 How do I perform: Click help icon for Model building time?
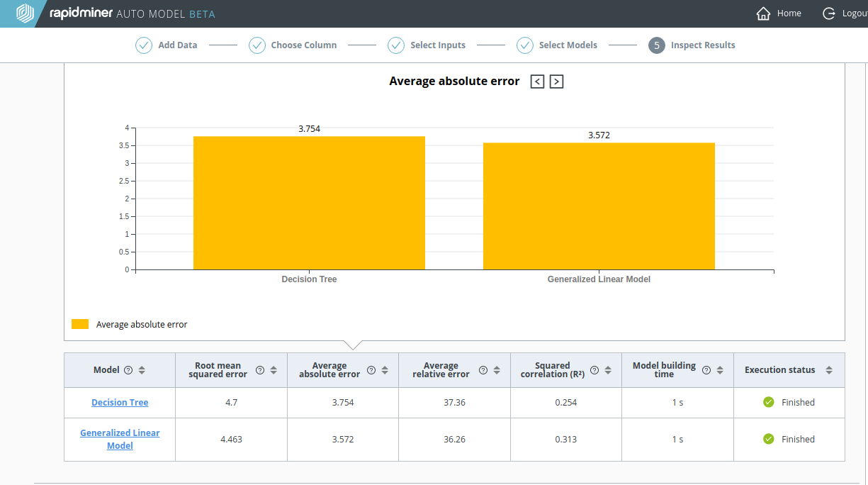click(706, 370)
